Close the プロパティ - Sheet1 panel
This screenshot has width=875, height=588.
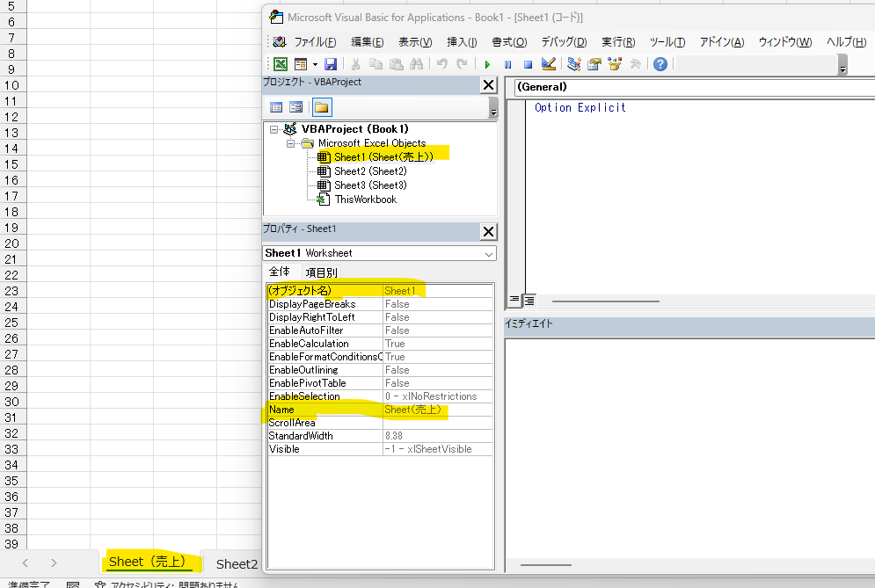[488, 231]
